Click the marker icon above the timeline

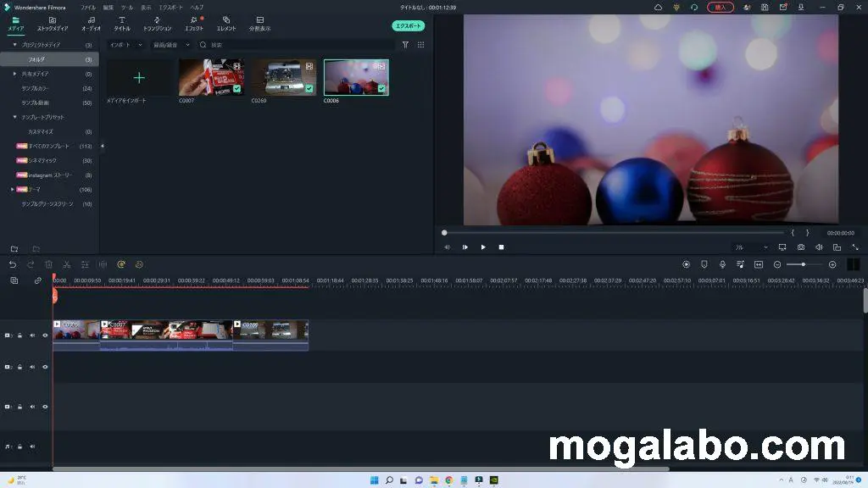[704, 264]
